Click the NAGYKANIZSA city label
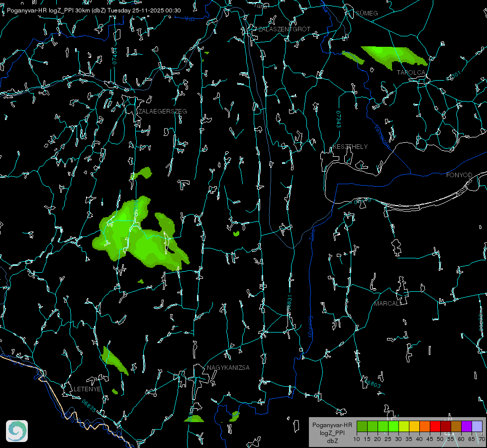The width and height of the screenshot is (487, 448). [228, 368]
